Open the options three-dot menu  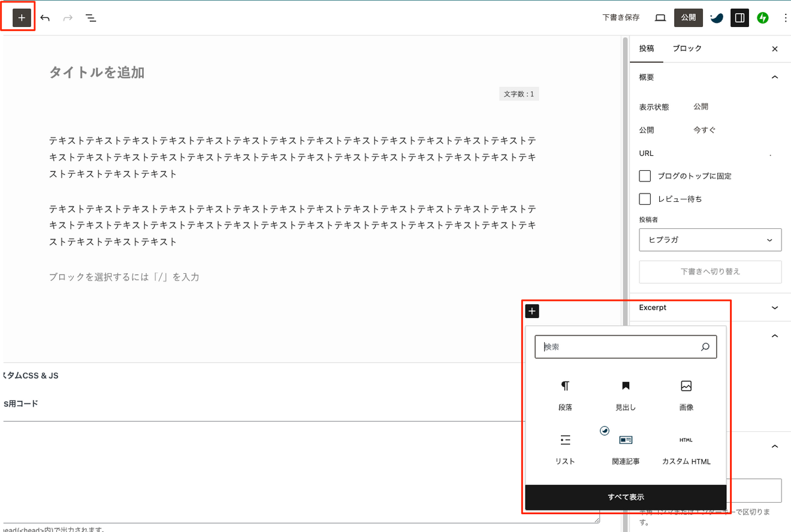click(786, 18)
